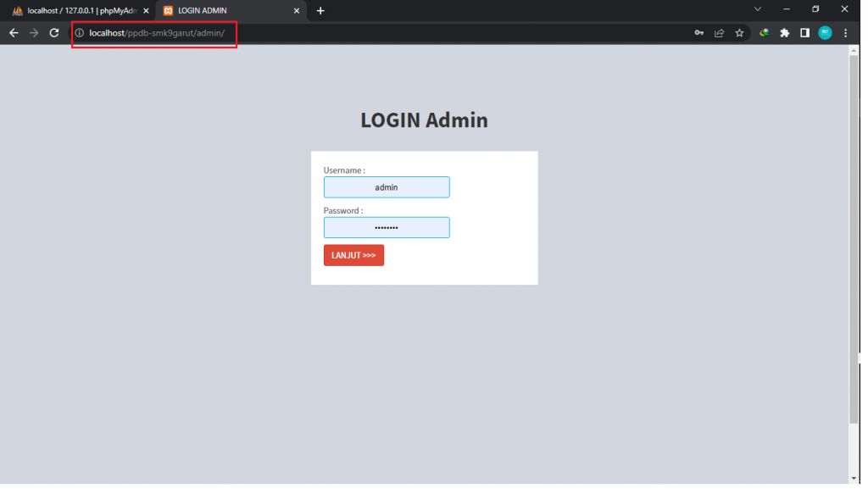Screen dimensions: 868x489
Task: Open the IDM download manager extension
Action: click(x=763, y=32)
